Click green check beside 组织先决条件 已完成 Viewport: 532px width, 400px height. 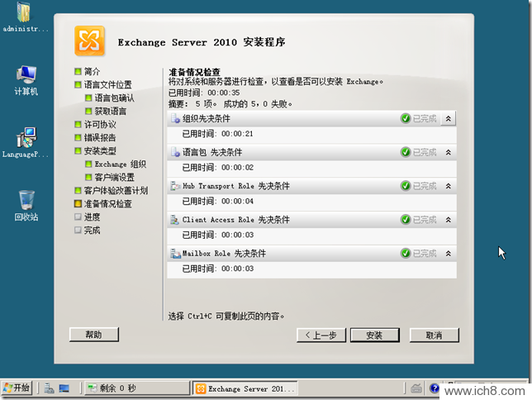406,118
